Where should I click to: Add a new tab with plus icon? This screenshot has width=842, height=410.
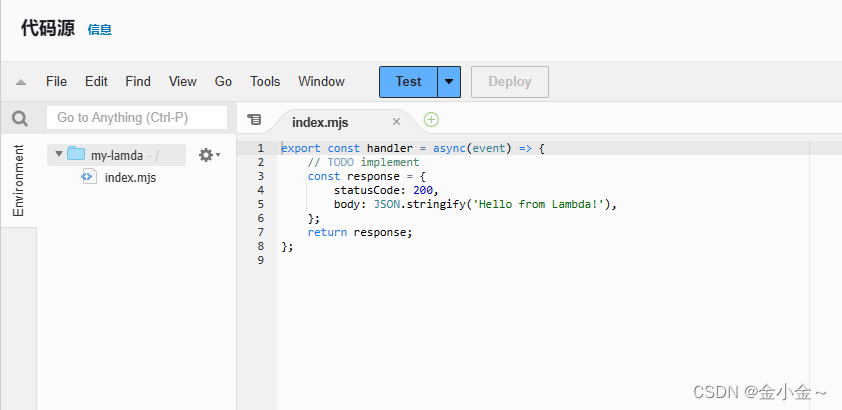(431, 120)
